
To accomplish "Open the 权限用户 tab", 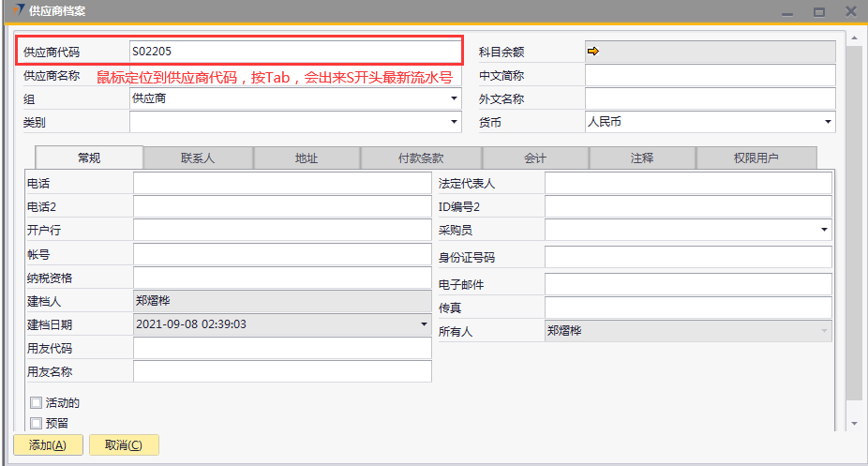I will pos(756,158).
